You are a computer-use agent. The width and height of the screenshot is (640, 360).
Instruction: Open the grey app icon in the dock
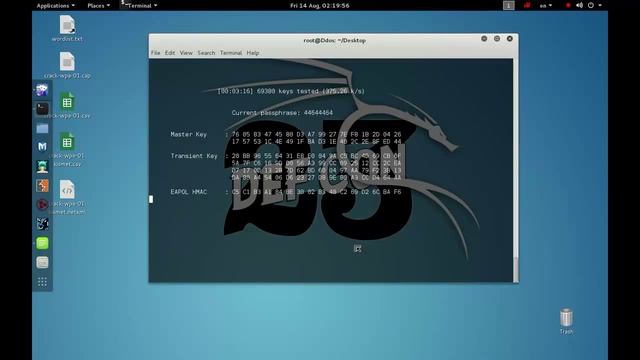(x=42, y=262)
